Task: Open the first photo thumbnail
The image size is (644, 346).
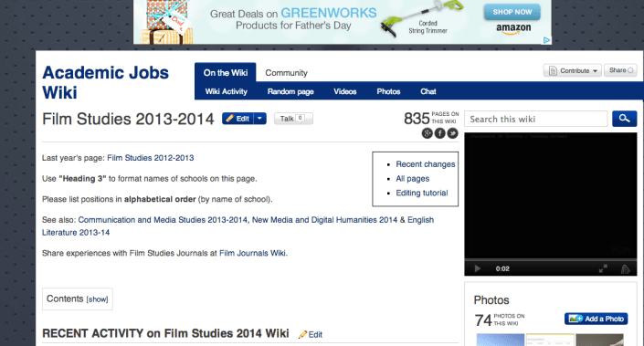Action: [x=501, y=340]
